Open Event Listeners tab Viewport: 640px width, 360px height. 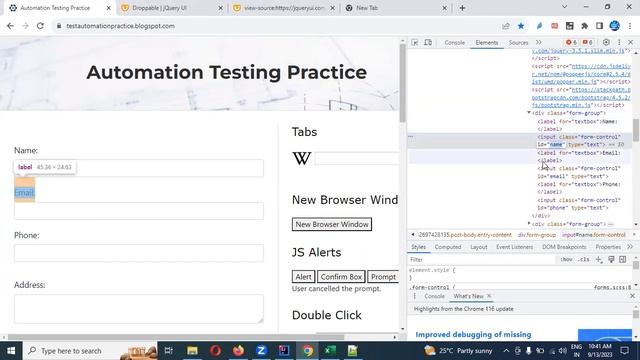point(514,247)
